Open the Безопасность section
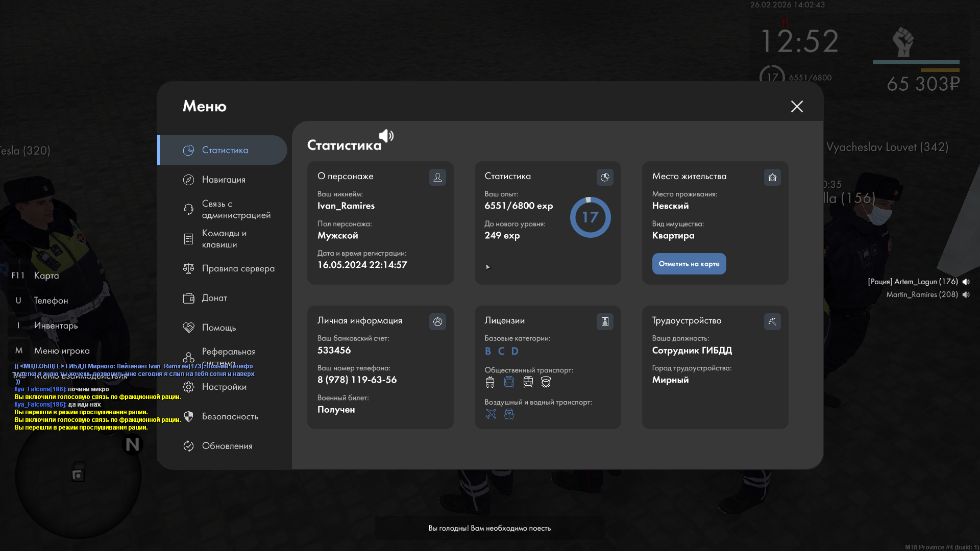This screenshot has height=551, width=980. [230, 416]
